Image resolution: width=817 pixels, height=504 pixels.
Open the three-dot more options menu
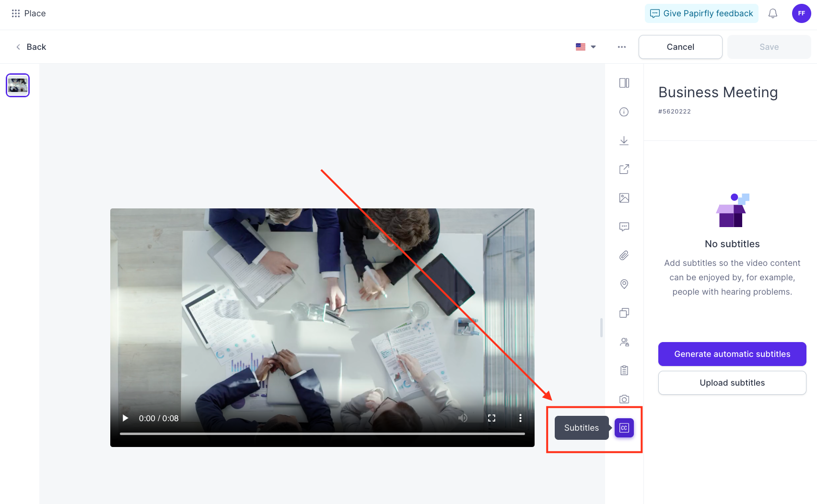tap(622, 47)
